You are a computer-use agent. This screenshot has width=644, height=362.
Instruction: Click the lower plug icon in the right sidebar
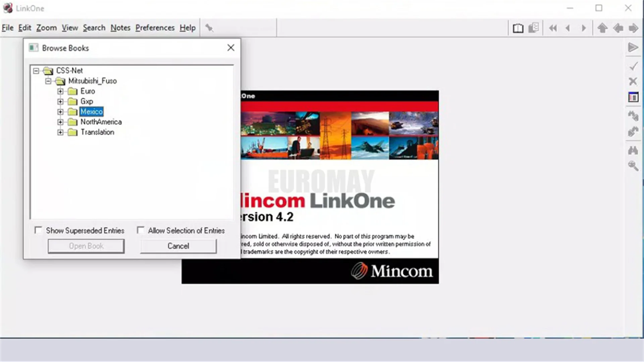[x=633, y=131]
